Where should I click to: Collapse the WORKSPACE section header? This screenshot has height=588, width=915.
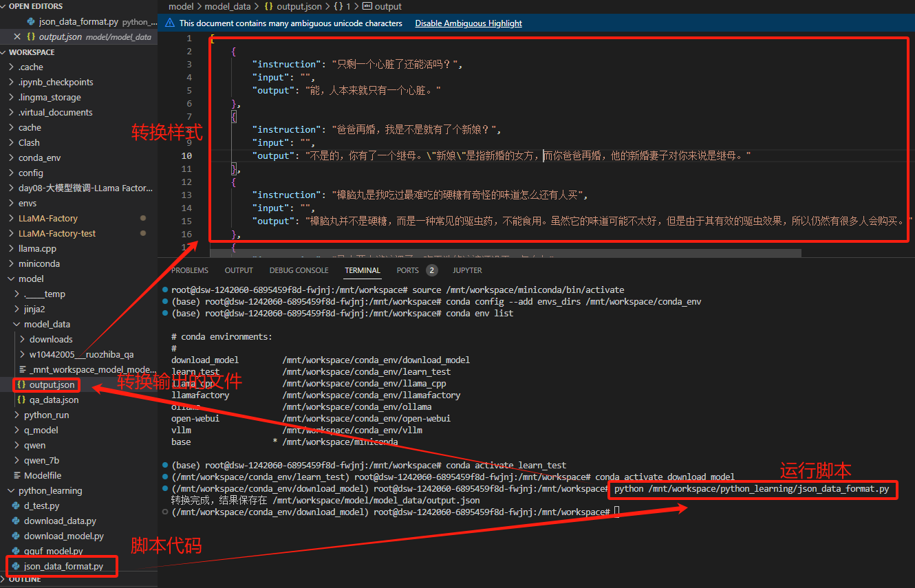click(31, 52)
